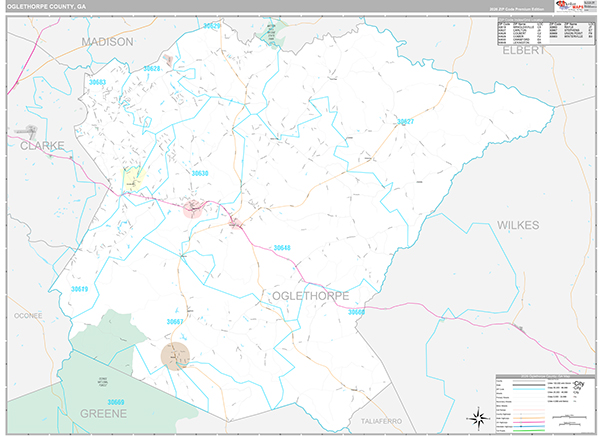This screenshot has width=600, height=436.
Task: Click the OCONEE county label
Action: pos(28,316)
